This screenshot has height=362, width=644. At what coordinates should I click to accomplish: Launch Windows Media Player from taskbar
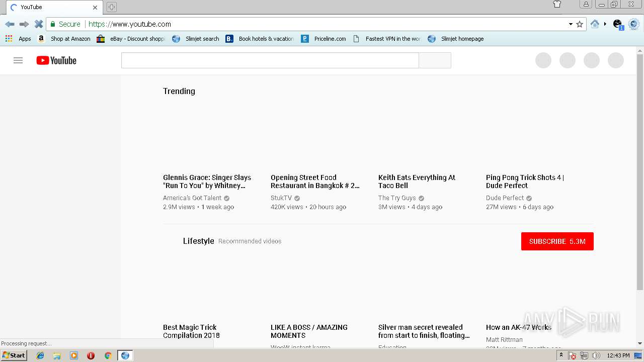(74, 355)
